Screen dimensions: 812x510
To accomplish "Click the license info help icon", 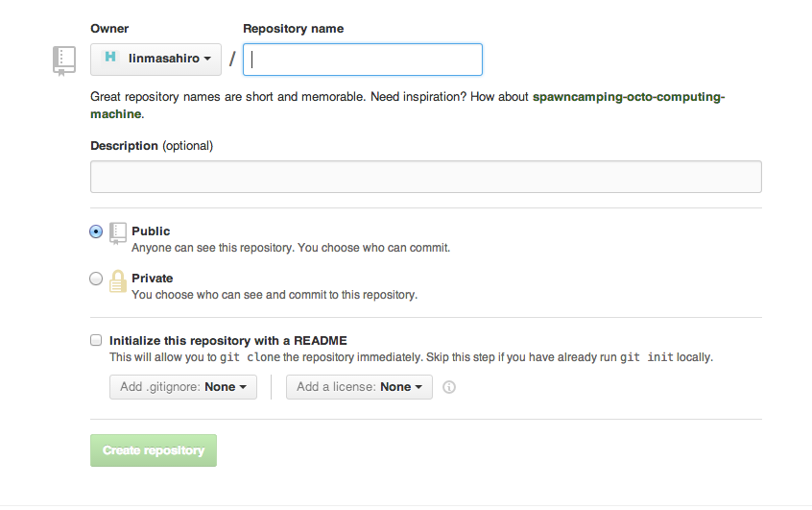I will [449, 387].
